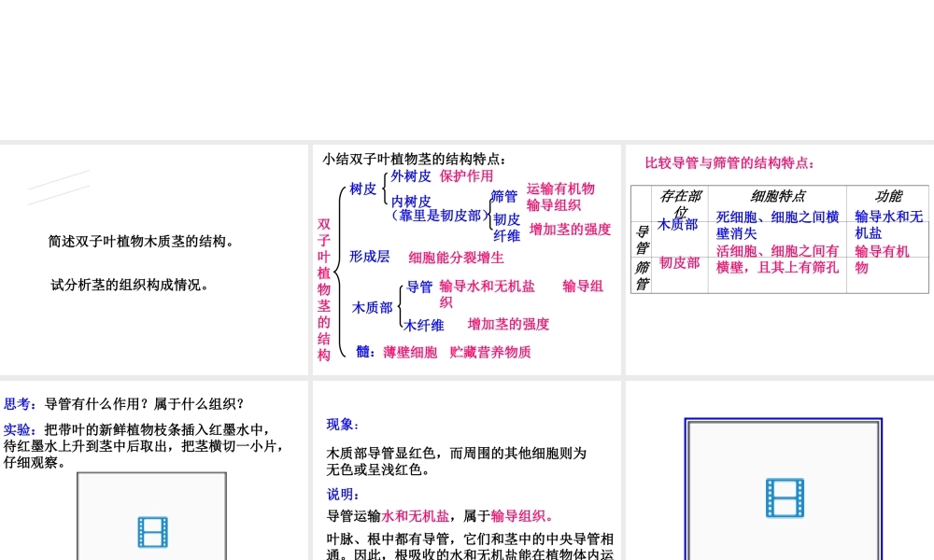The height and width of the screenshot is (560, 934).
Task: Click table cell 输导有机物
Action: click(883, 259)
